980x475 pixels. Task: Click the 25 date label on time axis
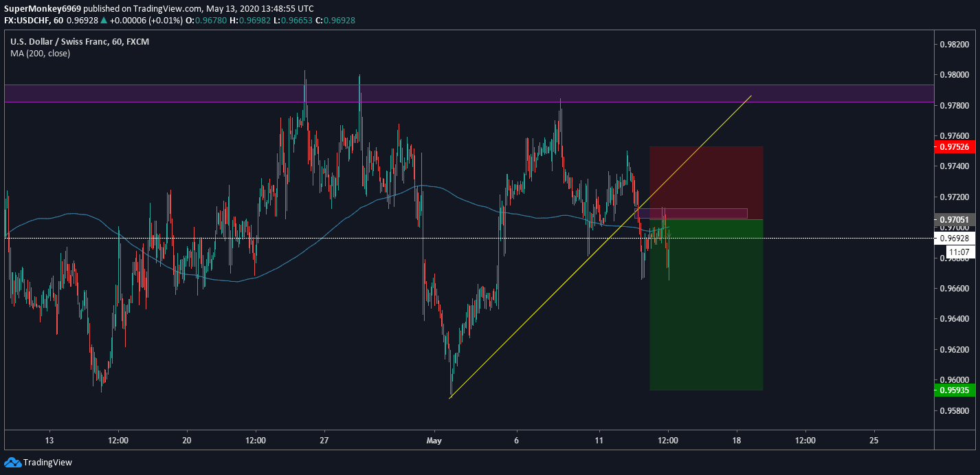[x=873, y=440]
